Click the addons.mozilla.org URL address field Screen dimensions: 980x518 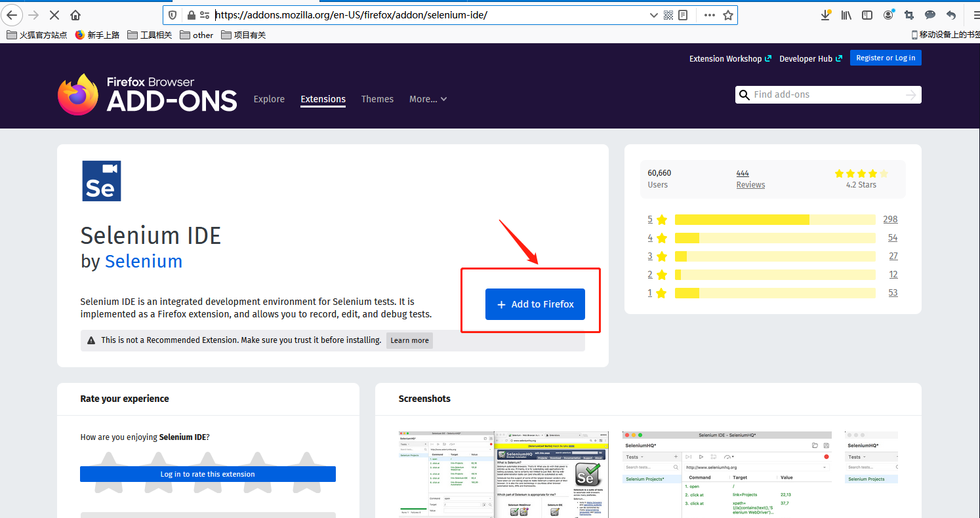[430, 15]
